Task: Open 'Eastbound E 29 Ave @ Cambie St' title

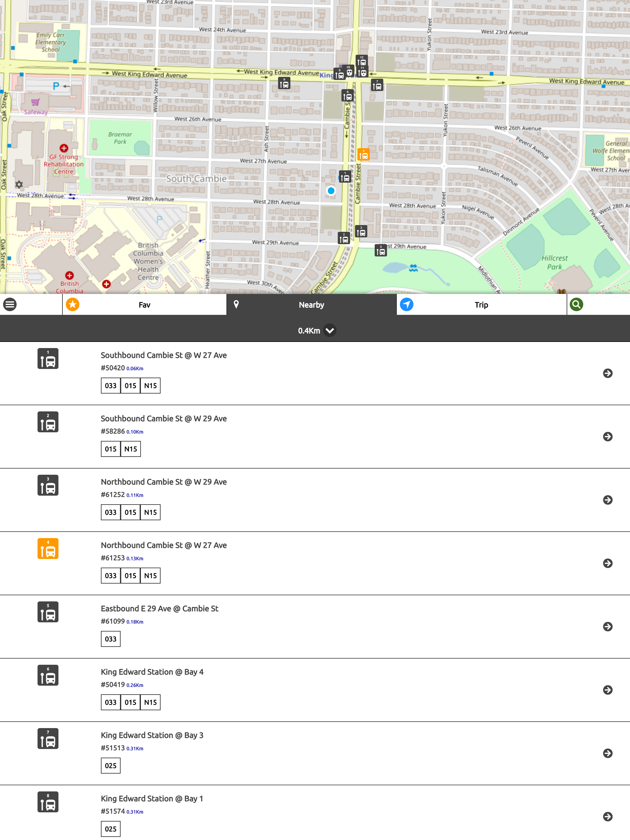Action: (160, 609)
